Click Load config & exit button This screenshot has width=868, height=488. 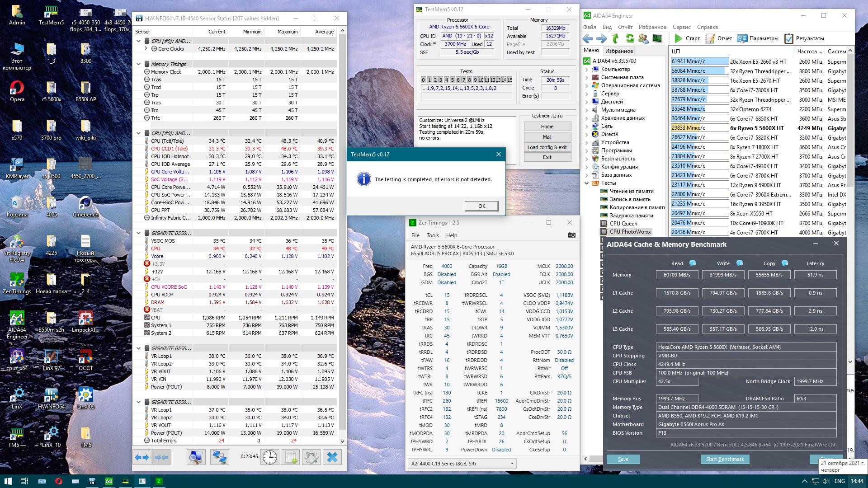click(x=547, y=147)
